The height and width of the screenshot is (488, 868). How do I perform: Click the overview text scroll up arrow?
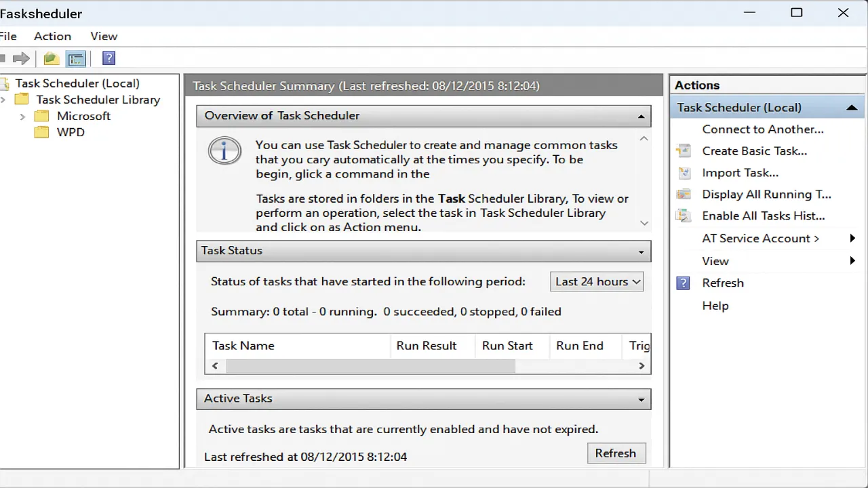click(644, 138)
